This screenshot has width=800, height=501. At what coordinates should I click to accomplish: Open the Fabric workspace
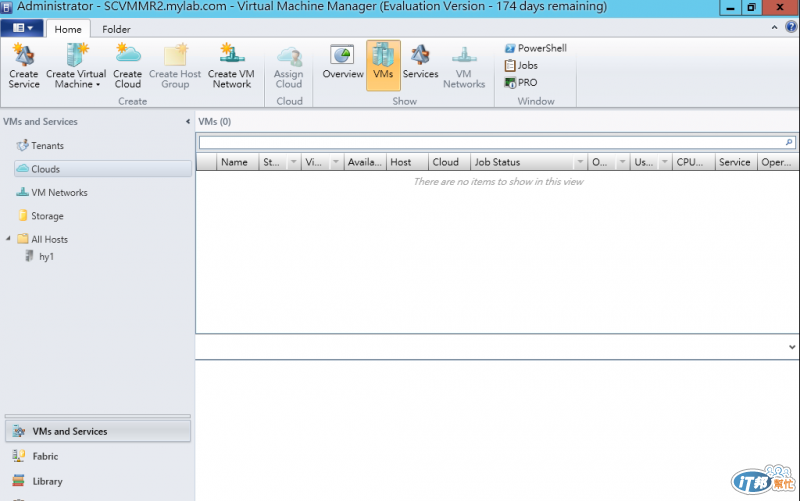98,456
